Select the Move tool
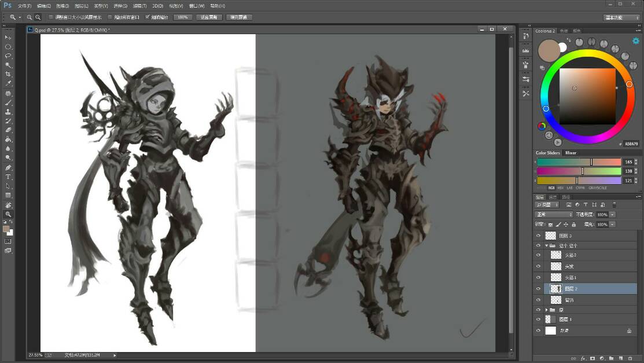 (8, 37)
